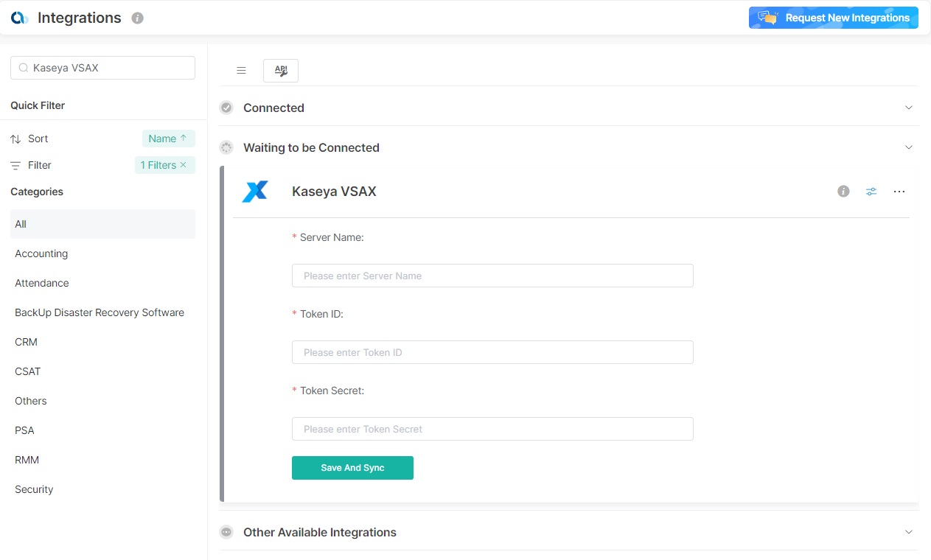The width and height of the screenshot is (931, 560).
Task: Click the app logo in header
Action: 20,18
